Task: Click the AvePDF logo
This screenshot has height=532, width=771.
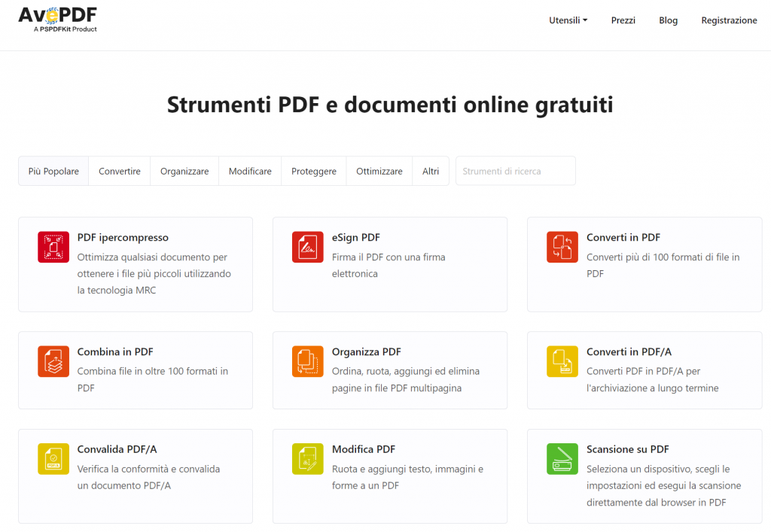Action: click(57, 20)
